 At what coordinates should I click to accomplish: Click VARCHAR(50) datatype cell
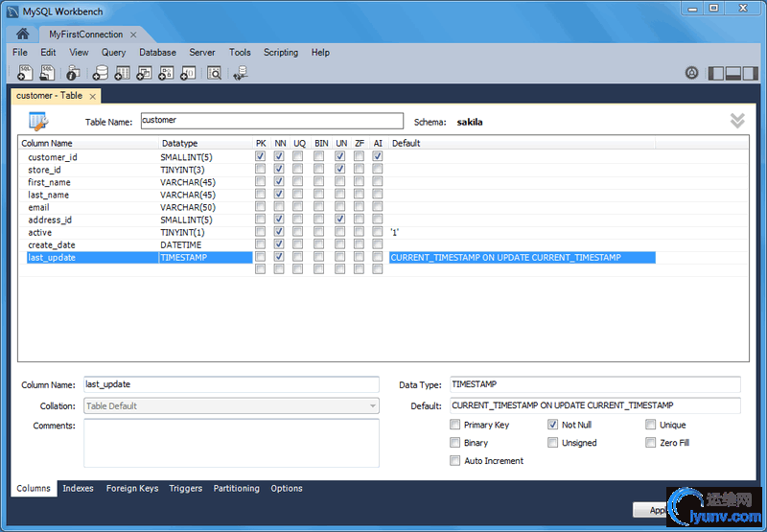tap(188, 207)
